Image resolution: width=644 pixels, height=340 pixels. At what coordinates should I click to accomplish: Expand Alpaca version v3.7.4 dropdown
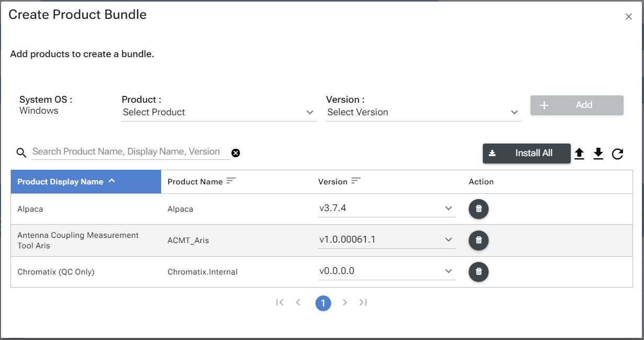[x=386, y=209]
